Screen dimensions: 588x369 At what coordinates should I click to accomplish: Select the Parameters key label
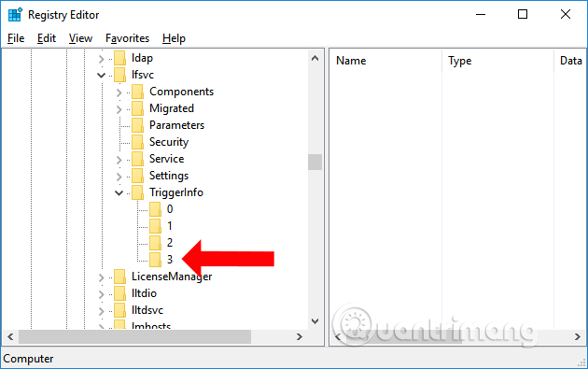(176, 125)
